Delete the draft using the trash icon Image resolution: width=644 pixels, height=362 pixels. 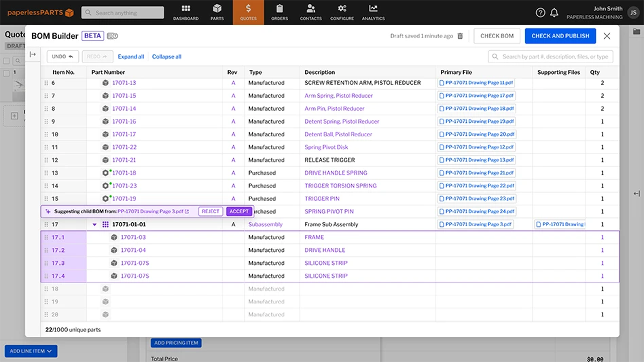pyautogui.click(x=460, y=36)
